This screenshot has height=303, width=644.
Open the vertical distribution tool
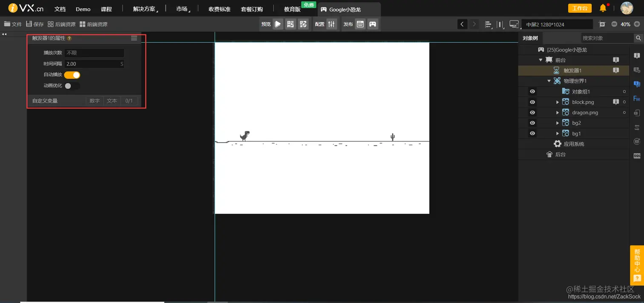[x=500, y=24]
